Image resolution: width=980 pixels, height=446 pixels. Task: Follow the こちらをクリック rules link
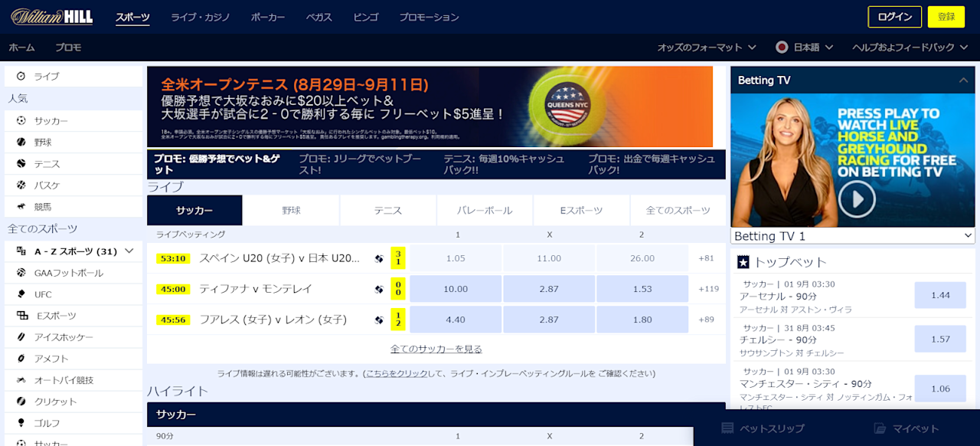click(397, 374)
